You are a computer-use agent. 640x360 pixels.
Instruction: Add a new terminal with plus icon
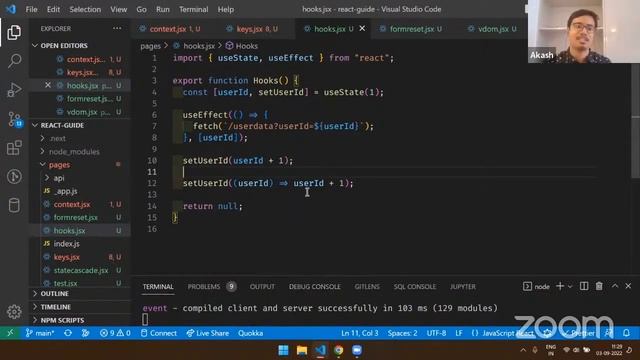(x=560, y=286)
